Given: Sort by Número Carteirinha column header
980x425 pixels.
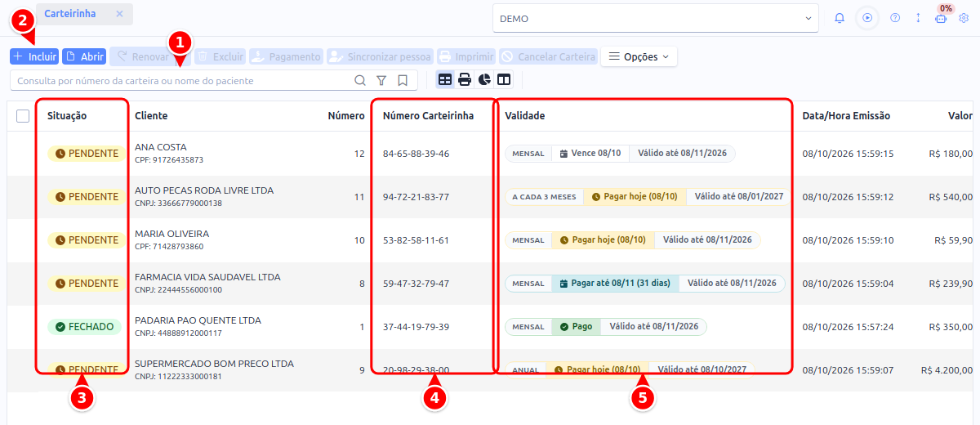Looking at the screenshot, I should pos(428,116).
